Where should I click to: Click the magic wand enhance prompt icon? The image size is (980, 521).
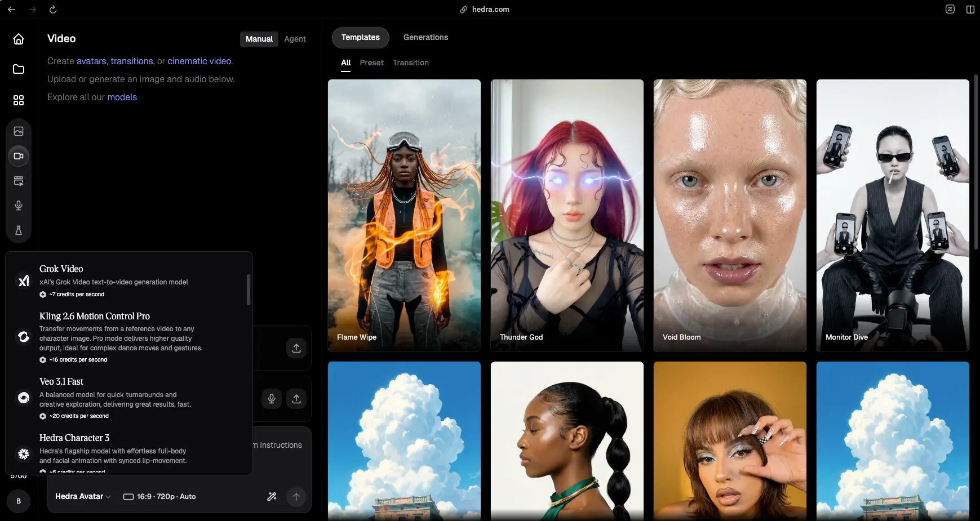272,496
